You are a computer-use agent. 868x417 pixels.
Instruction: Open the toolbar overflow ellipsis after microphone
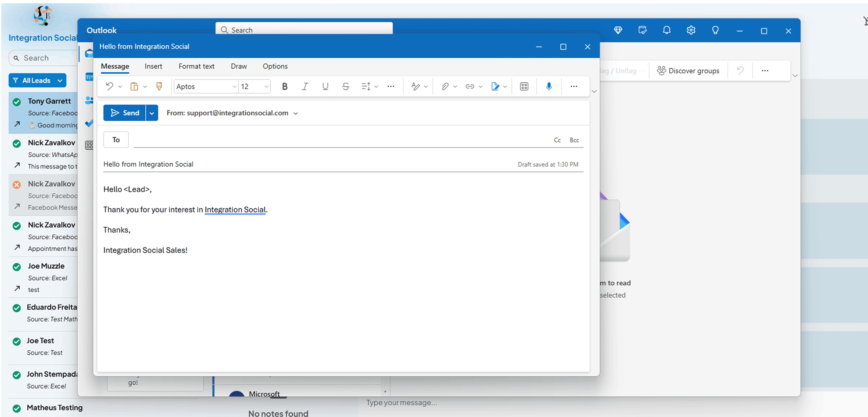574,86
